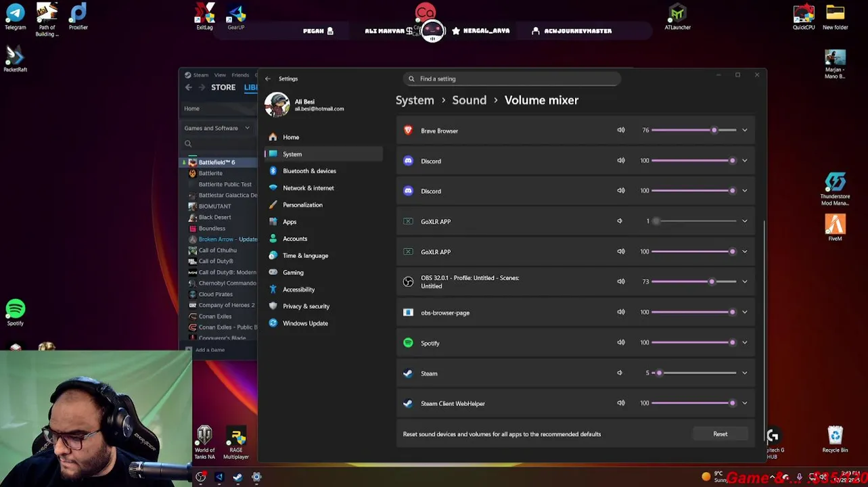Screen dimensions: 868x487
Task: Open QuickCPU desktop shortcut
Action: pos(804,16)
